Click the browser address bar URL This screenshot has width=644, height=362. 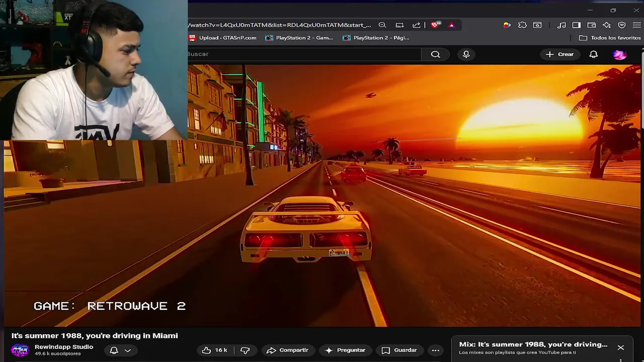coord(279,25)
